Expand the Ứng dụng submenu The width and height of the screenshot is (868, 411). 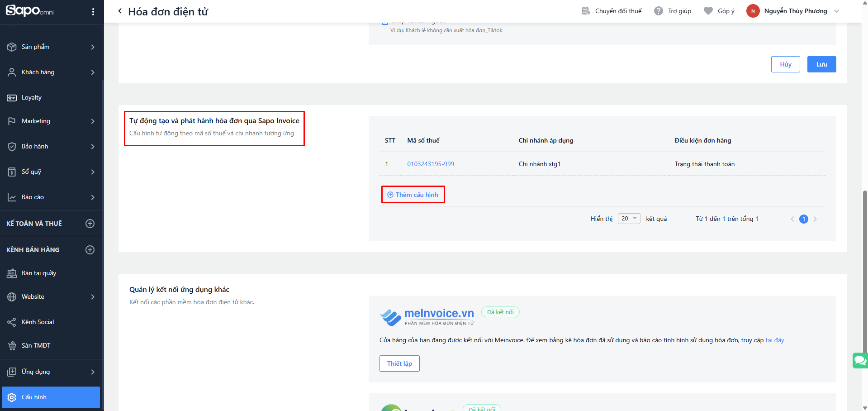click(93, 372)
